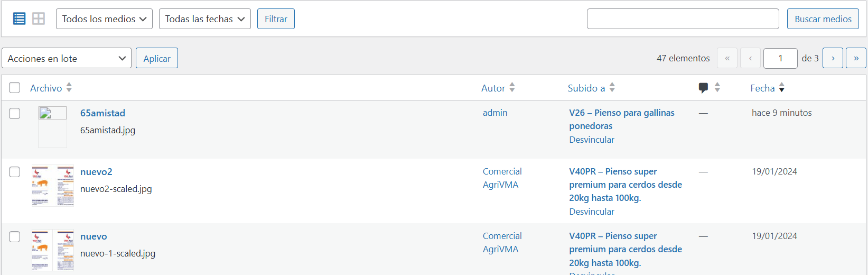Screen dimensions: 868x275
Task: Check the select-all checkbox in header
Action: coord(15,88)
